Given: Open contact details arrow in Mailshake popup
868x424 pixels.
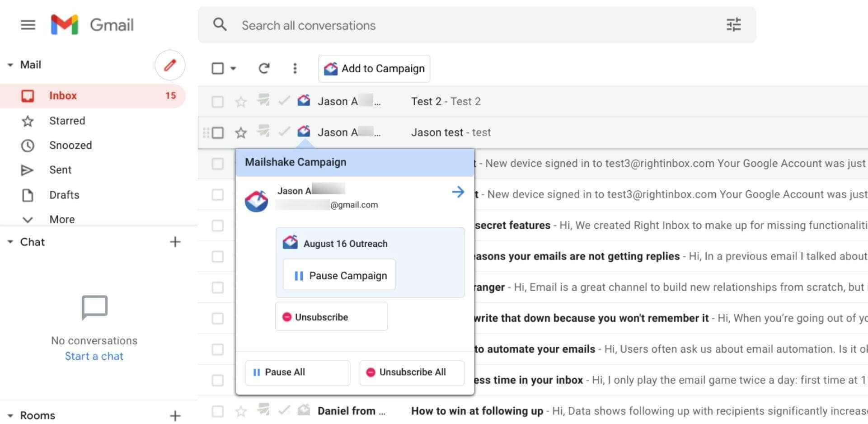Looking at the screenshot, I should 458,192.
